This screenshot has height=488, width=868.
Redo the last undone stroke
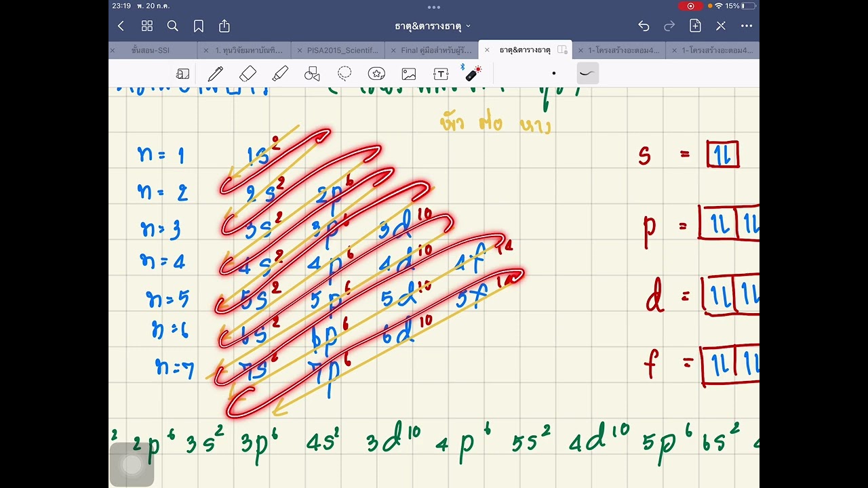pos(669,26)
